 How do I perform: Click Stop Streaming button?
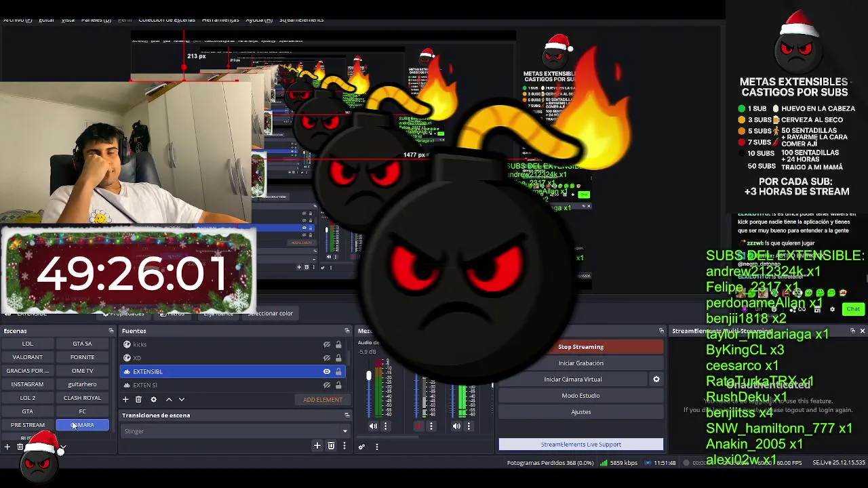pyautogui.click(x=580, y=347)
